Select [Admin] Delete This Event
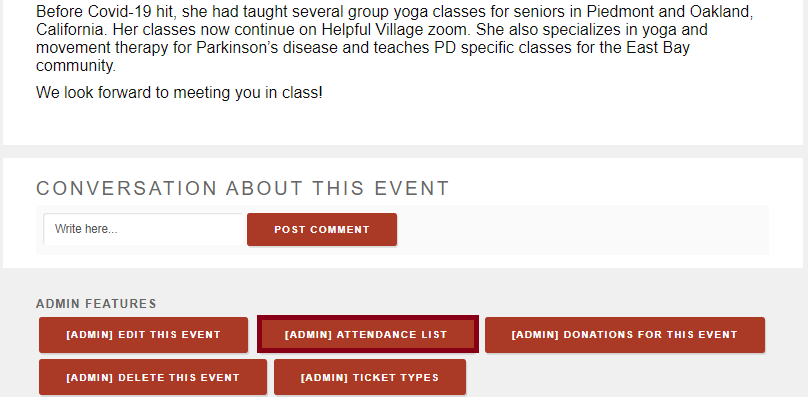808x397 pixels. pyautogui.click(x=153, y=377)
